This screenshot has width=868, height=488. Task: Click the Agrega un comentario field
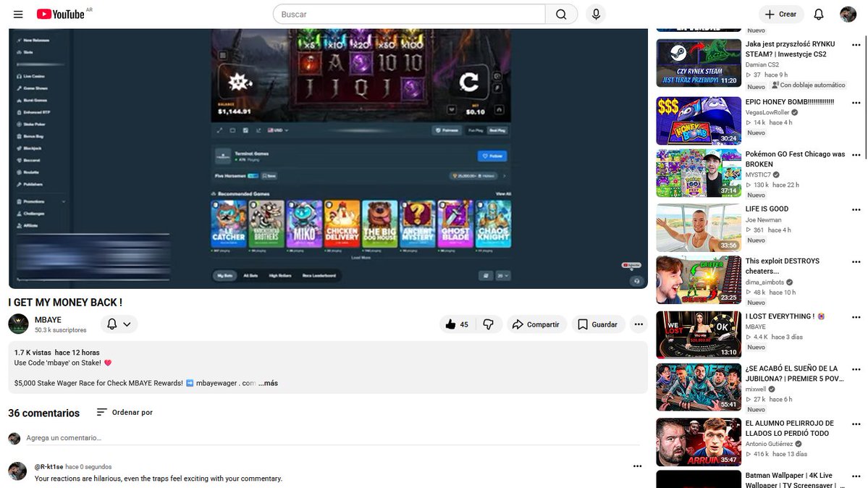click(x=333, y=437)
